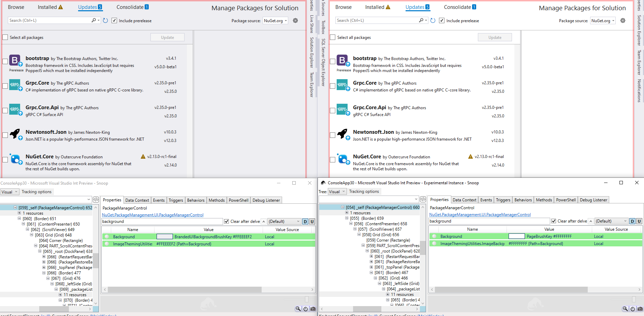Open (Default) filter dropdown in right Snoop
The image size is (644, 316).
pyautogui.click(x=612, y=221)
